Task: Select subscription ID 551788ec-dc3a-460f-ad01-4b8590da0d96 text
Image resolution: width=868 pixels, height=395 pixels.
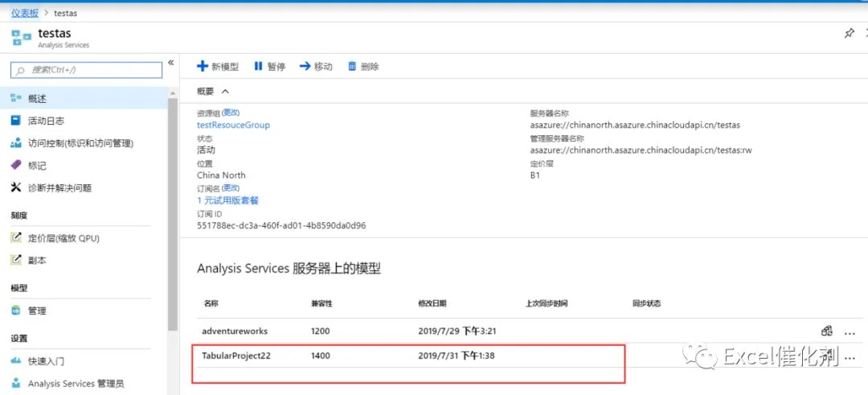Action: coord(281,225)
